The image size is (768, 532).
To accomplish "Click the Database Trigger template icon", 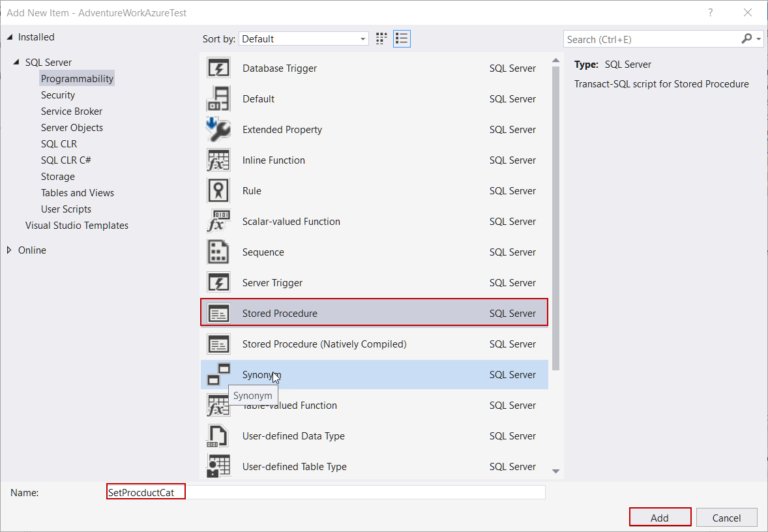I will 218,68.
